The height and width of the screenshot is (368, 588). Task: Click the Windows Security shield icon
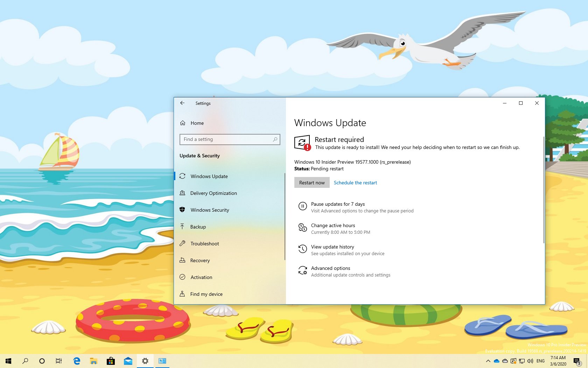[182, 210]
